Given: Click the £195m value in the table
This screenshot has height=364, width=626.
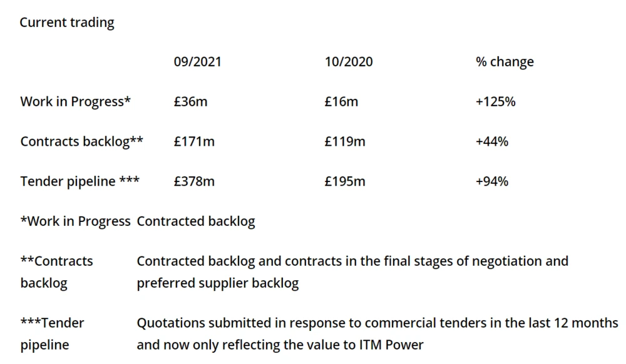Looking at the screenshot, I should [344, 181].
